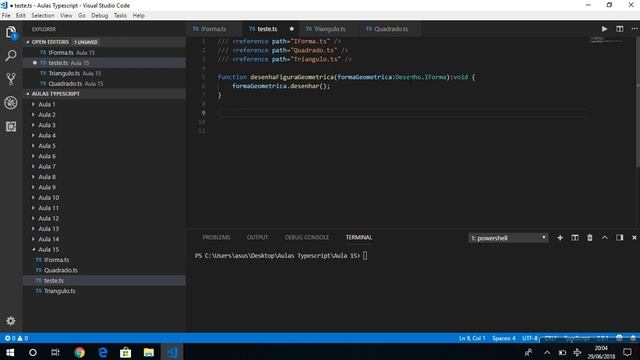
Task: Switch to the IForma.ts editor tab
Action: coord(213,29)
